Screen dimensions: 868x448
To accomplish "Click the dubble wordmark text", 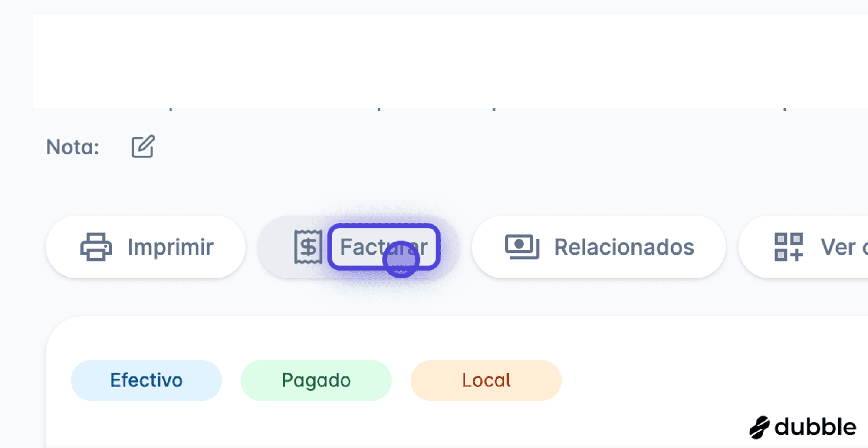I will (815, 427).
